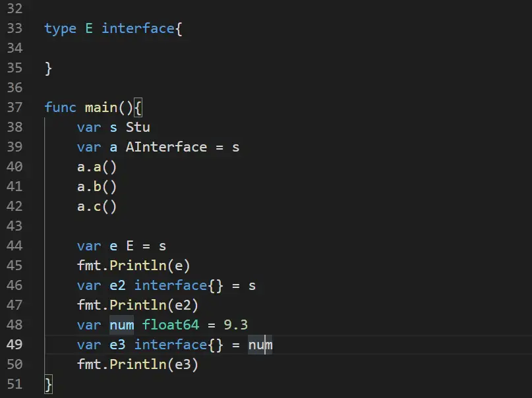Click the variable e3 on line 49

coord(117,344)
